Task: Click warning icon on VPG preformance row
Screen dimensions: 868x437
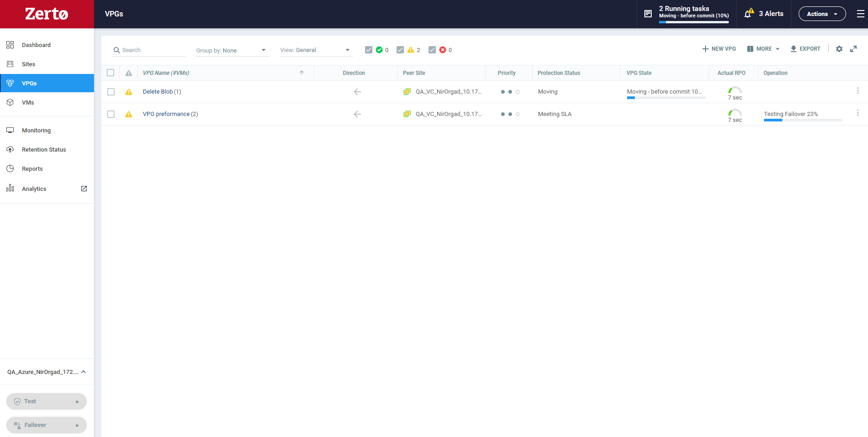Action: click(129, 114)
